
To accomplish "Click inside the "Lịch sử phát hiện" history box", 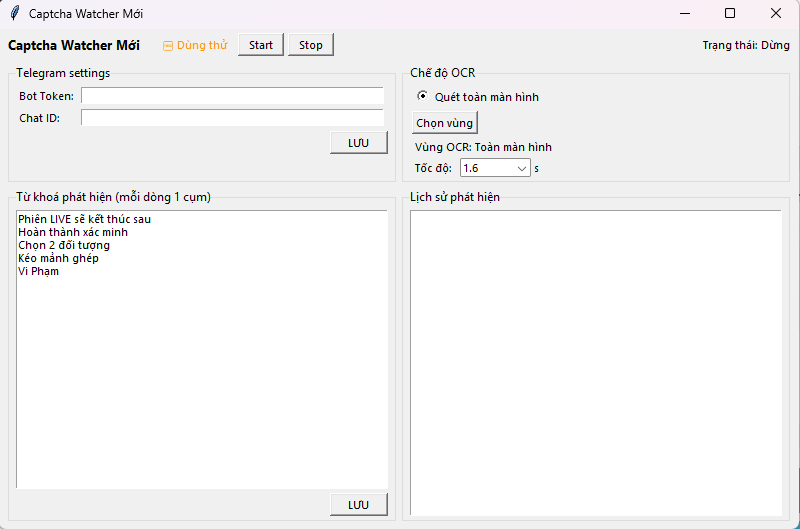I will pyautogui.click(x=595, y=360).
